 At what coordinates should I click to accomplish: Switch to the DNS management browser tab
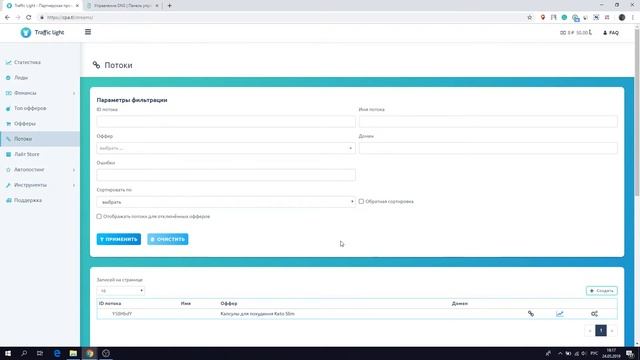(x=122, y=6)
